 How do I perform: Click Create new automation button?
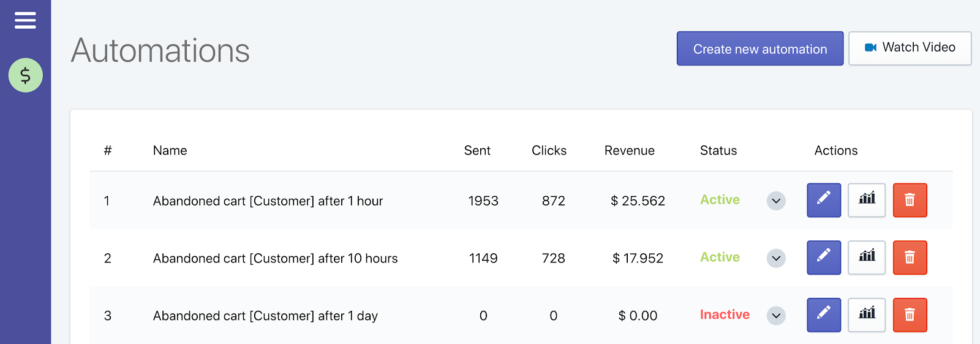(x=760, y=48)
